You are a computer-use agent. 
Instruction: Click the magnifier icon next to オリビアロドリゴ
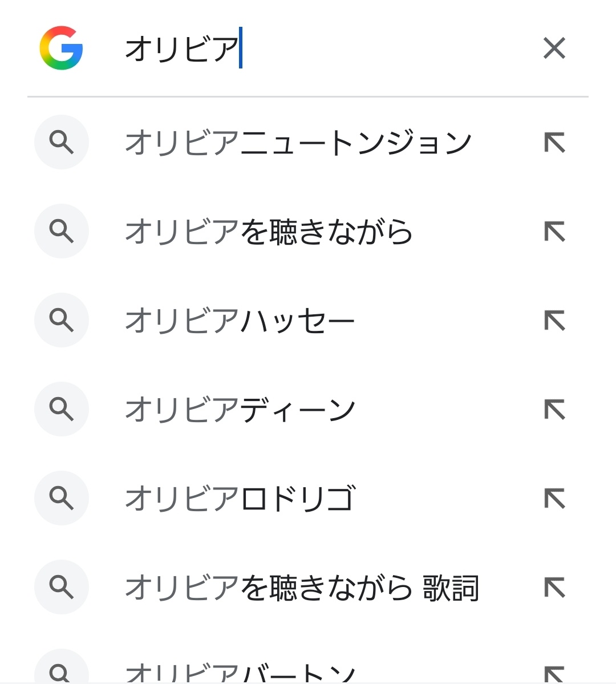62,499
